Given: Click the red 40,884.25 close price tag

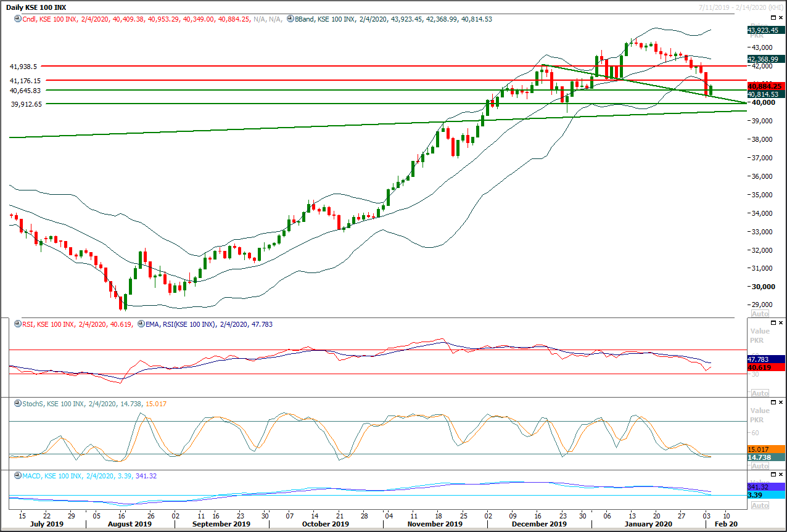Looking at the screenshot, I should pos(764,86).
